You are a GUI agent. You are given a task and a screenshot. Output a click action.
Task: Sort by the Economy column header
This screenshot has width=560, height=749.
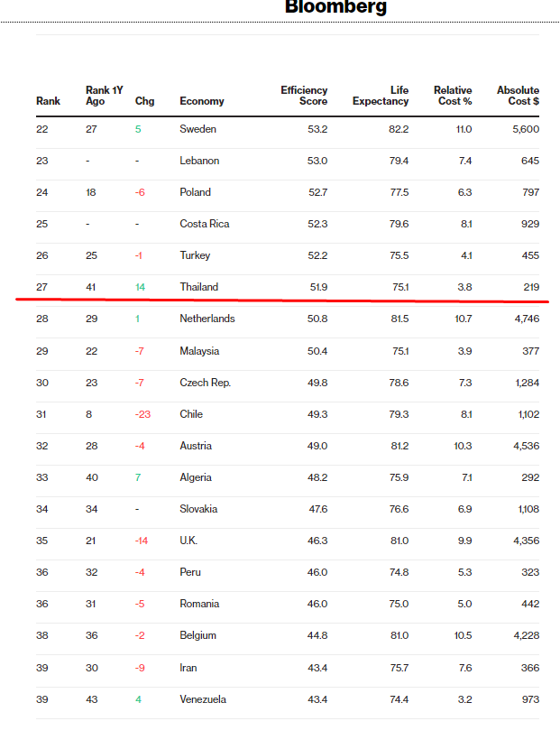[202, 101]
